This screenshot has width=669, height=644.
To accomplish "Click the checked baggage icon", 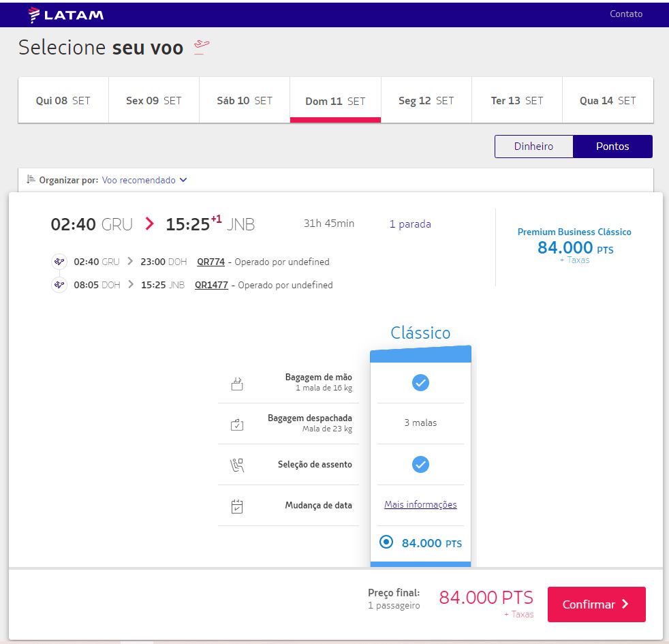I will pyautogui.click(x=237, y=425).
